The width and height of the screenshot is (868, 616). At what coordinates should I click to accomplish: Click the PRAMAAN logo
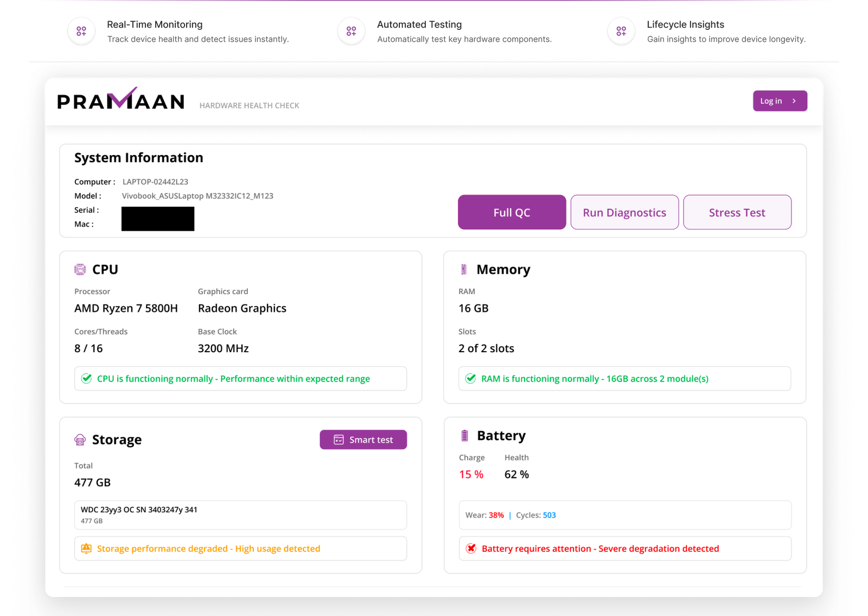pos(120,100)
